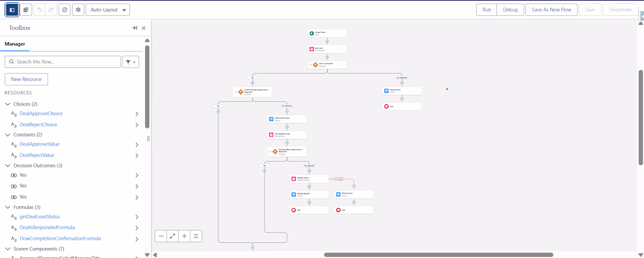Viewport: 644px width, 258px height.
Task: Expand chevron on Does Lead Exist node
Action: [x=310, y=64]
